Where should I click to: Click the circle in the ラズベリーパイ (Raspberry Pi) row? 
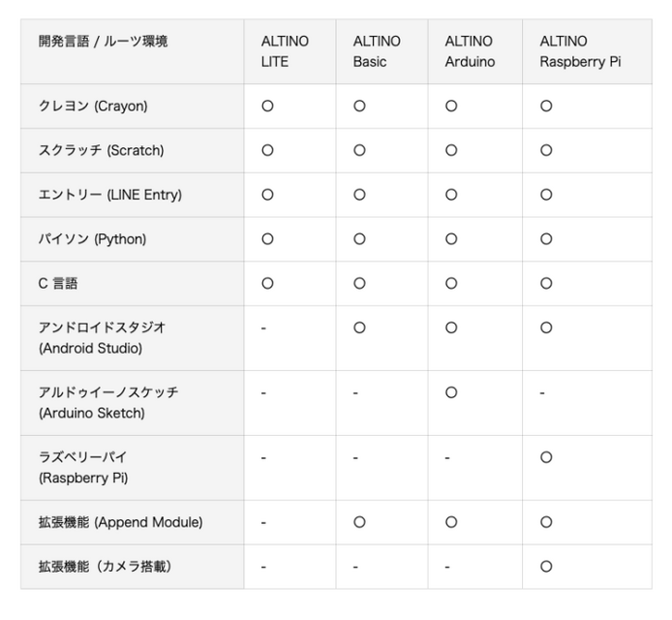pos(546,457)
